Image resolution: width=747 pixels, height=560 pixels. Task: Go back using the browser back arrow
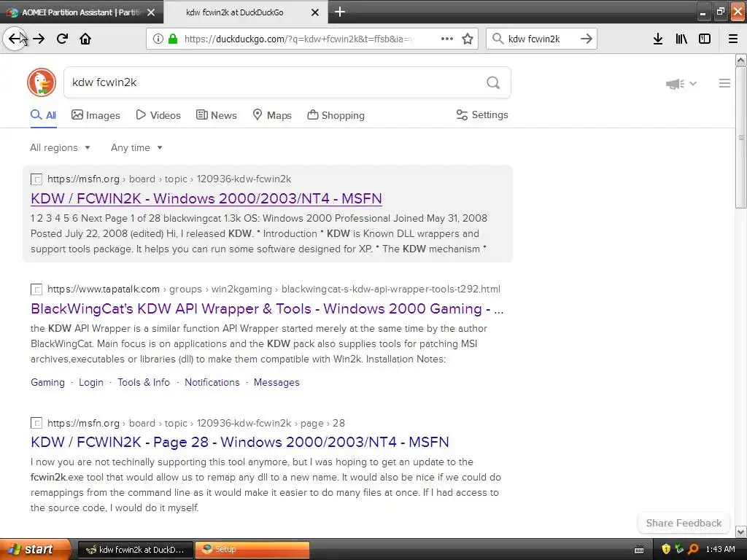(15, 39)
